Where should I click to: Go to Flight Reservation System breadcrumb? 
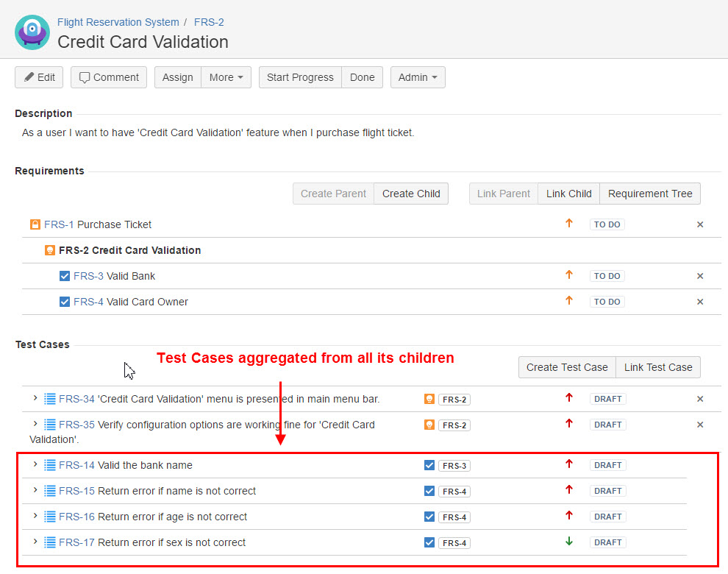pyautogui.click(x=118, y=22)
